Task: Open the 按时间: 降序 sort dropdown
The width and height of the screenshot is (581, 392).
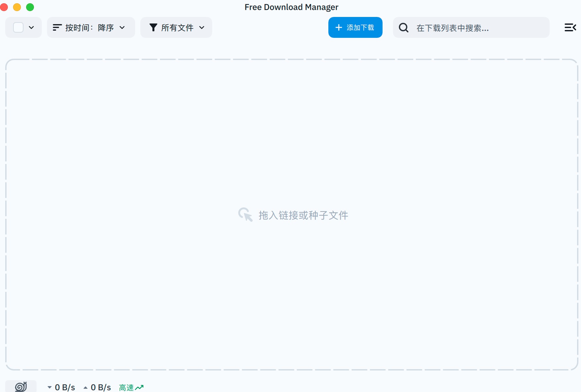Action: (x=91, y=27)
